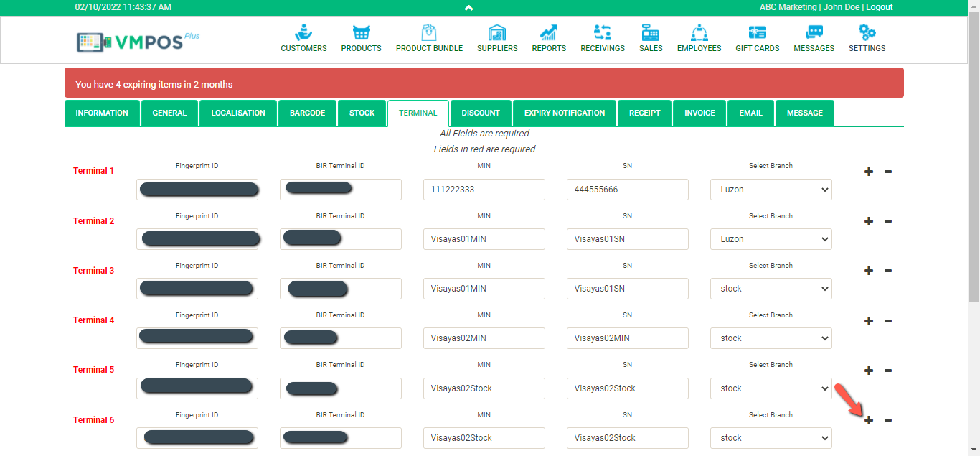Open the Reports chart icon

[x=549, y=33]
